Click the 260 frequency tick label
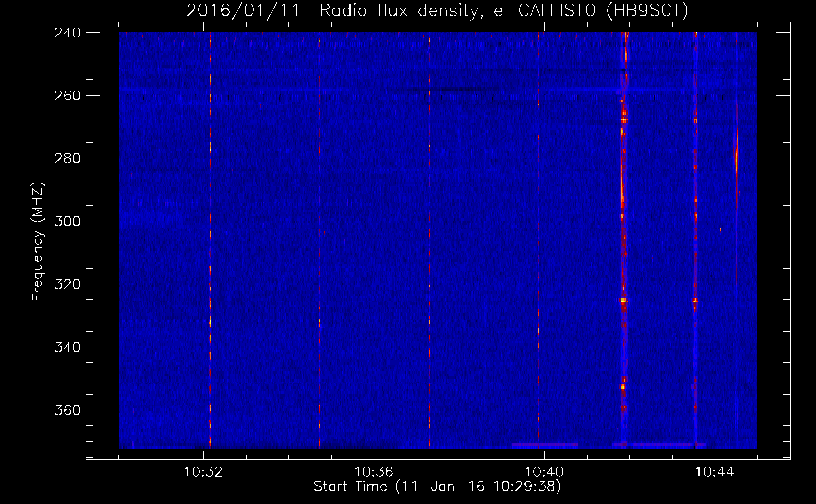The image size is (816, 504). coord(68,95)
